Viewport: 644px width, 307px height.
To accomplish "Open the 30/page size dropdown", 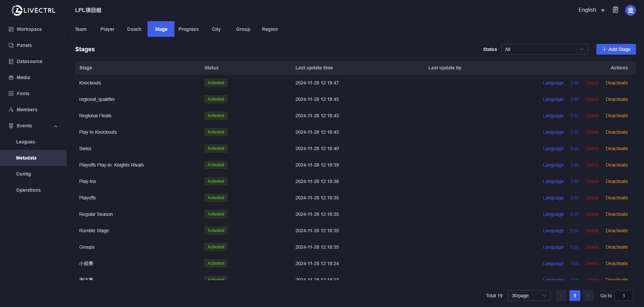I will coord(529,296).
